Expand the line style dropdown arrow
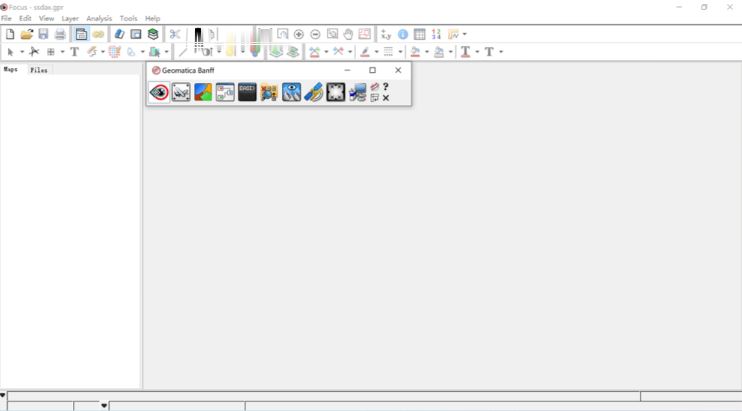The image size is (742, 411). pos(401,52)
